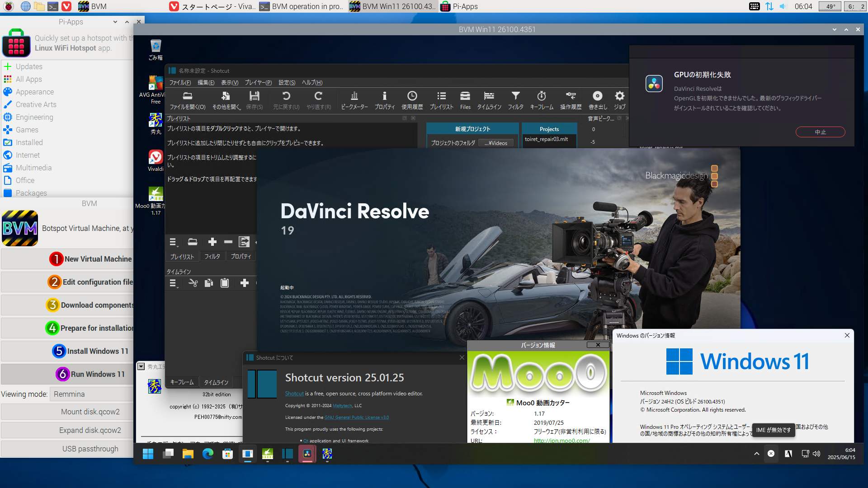Viewport: 868px width, 488px height.
Task: Open the キーフレーム keyframe toolbar icon
Action: [542, 100]
